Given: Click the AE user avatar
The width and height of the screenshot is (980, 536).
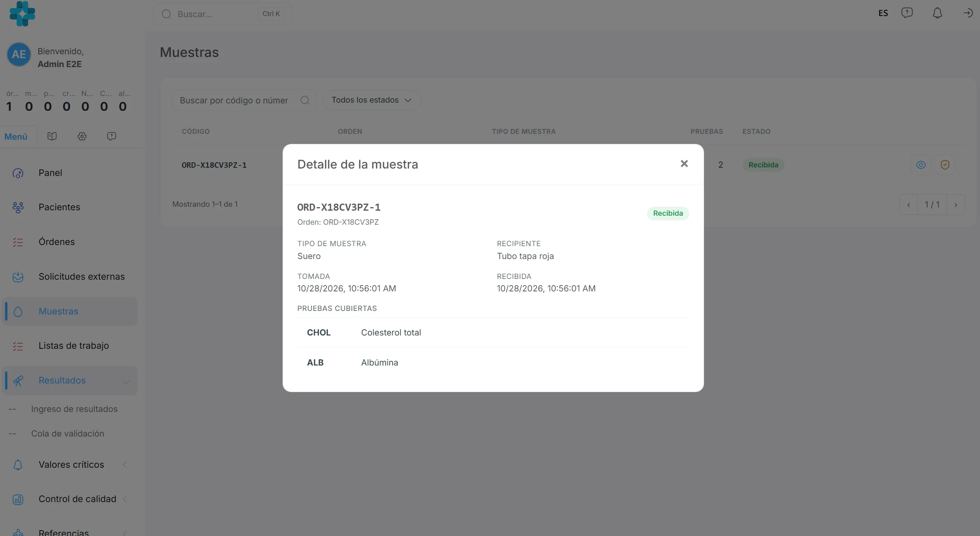Looking at the screenshot, I should pos(19,54).
